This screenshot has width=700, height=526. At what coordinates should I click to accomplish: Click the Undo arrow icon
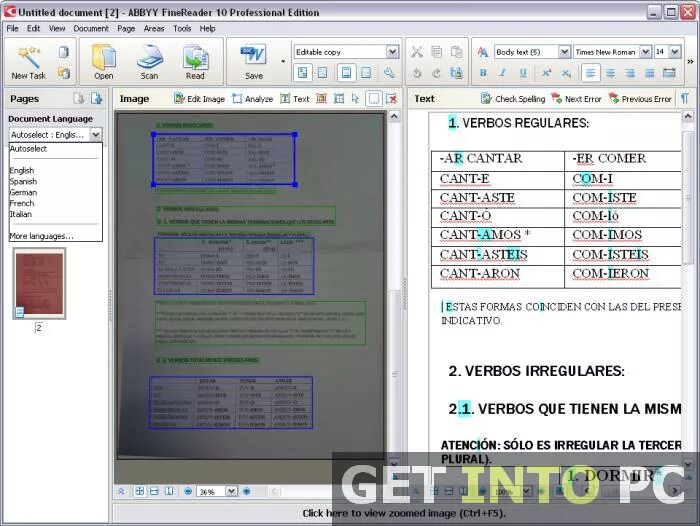click(x=417, y=73)
